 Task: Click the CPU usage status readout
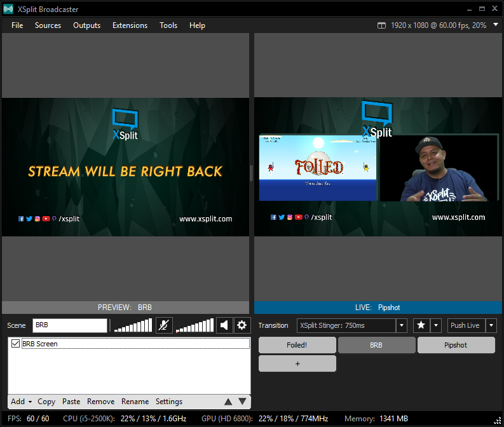click(125, 419)
